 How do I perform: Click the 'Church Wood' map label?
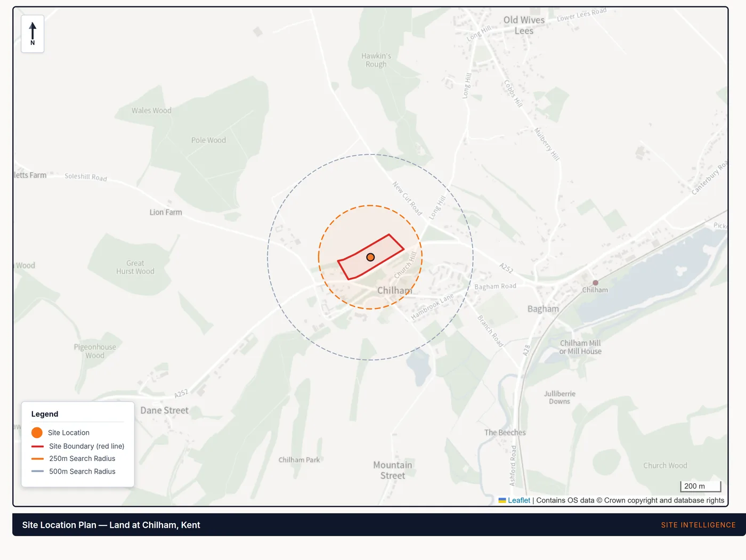tap(666, 466)
